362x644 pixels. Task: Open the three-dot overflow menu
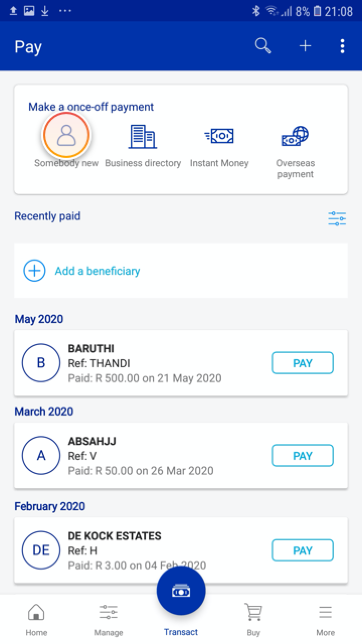click(342, 46)
